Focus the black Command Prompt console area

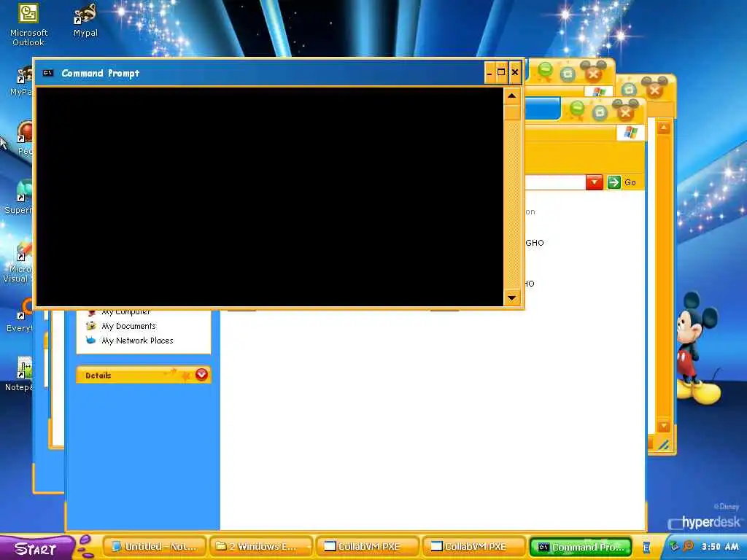pos(270,197)
